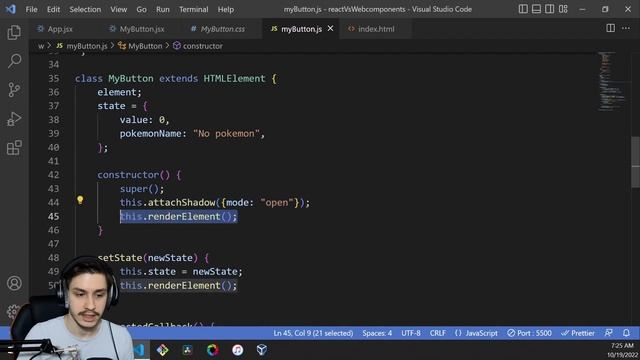Open the Extensions view
640x360 pixels.
point(14,147)
